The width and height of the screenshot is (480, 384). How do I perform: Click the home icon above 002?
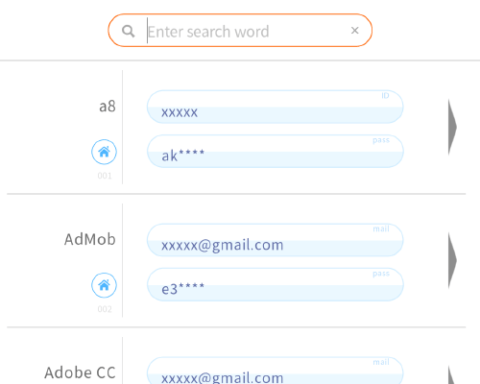click(104, 285)
